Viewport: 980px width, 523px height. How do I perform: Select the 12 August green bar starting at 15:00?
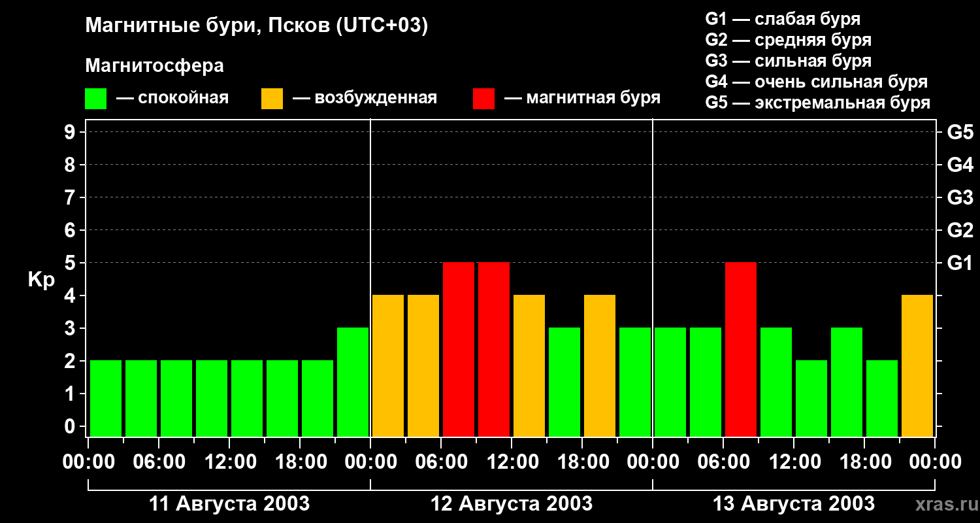[x=564, y=382]
